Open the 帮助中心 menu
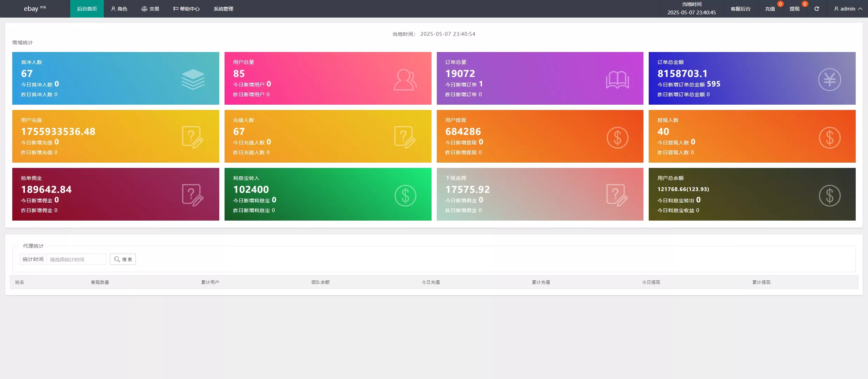The image size is (868, 379). pos(186,9)
